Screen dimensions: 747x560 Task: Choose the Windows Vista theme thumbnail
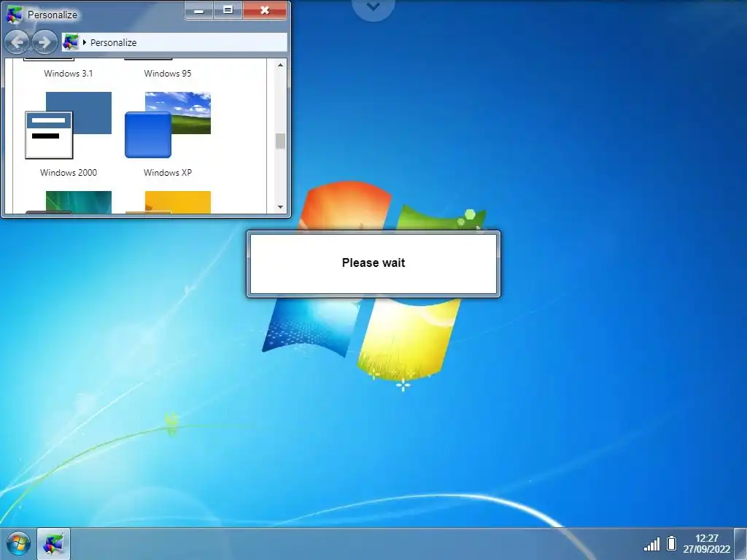68,203
